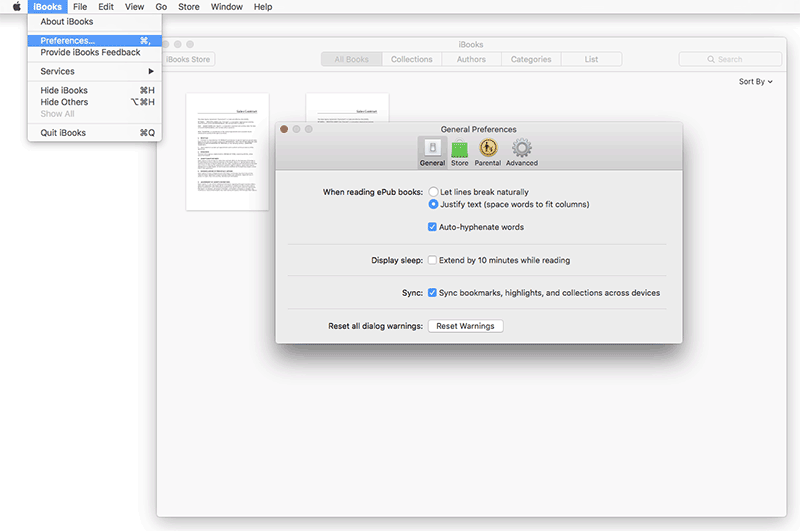Click the Reset Warnings button
800x531 pixels.
pos(465,326)
